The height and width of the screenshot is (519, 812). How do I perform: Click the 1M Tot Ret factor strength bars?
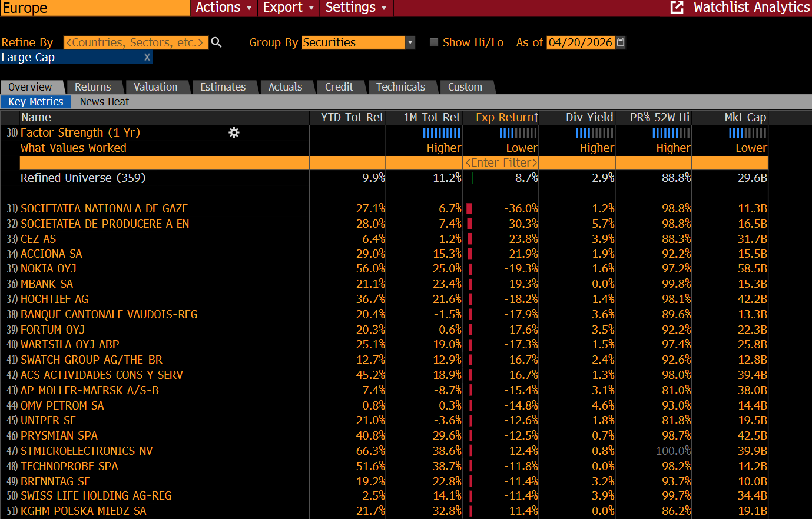click(442, 133)
